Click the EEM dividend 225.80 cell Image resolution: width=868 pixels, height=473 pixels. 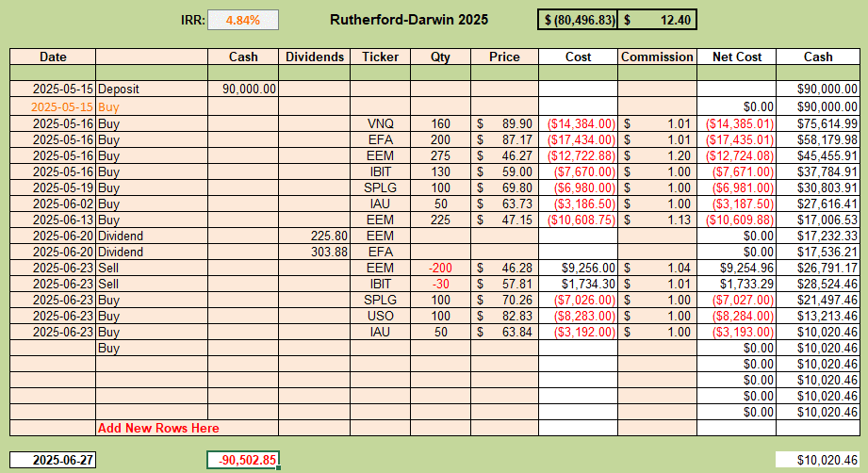(x=315, y=236)
